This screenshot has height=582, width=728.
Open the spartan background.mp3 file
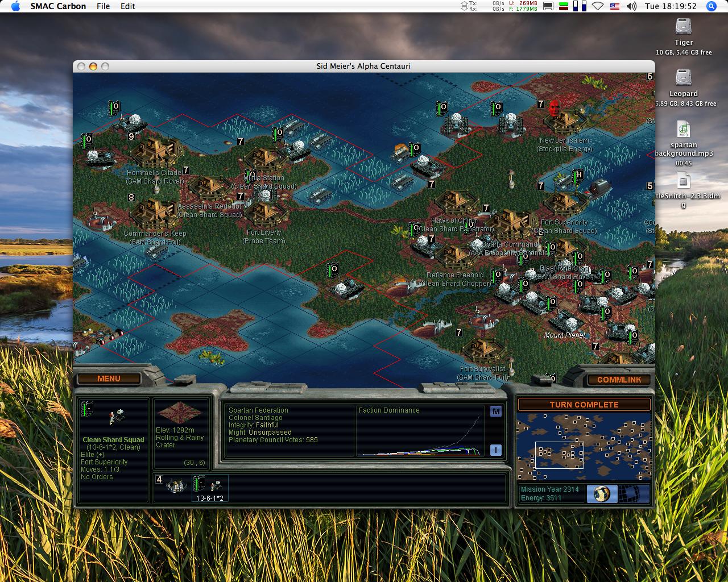(683, 130)
